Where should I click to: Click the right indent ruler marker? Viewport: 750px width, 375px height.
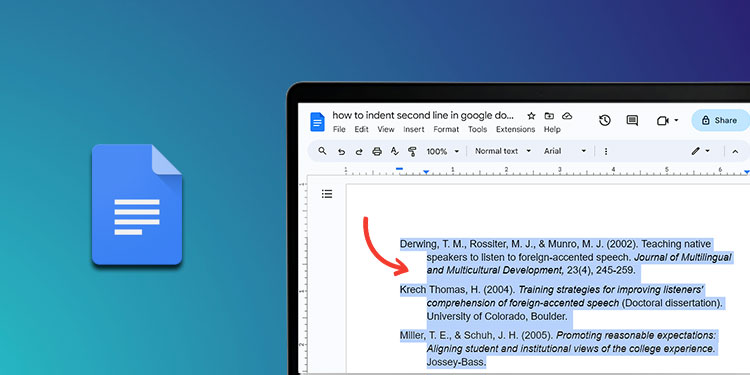pos(747,172)
